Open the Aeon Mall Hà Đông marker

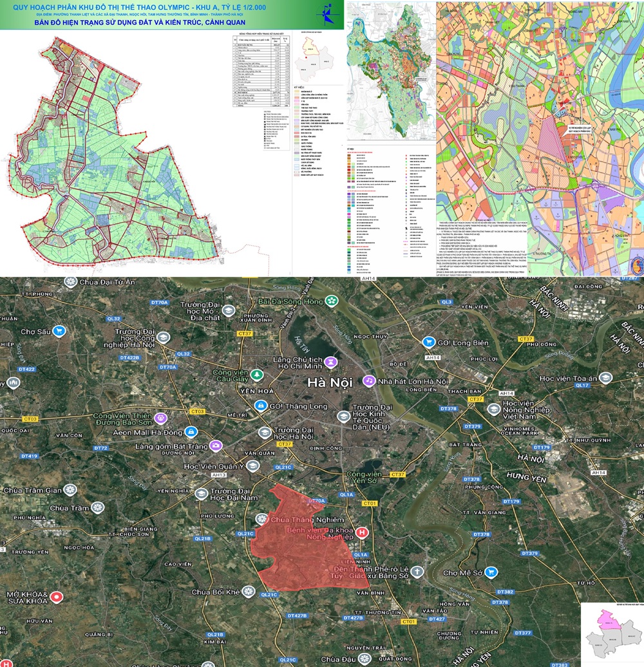(x=191, y=432)
